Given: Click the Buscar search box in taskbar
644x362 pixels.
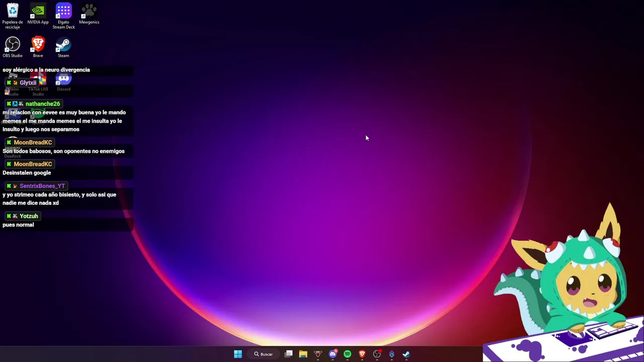Looking at the screenshot, I should coord(264,354).
